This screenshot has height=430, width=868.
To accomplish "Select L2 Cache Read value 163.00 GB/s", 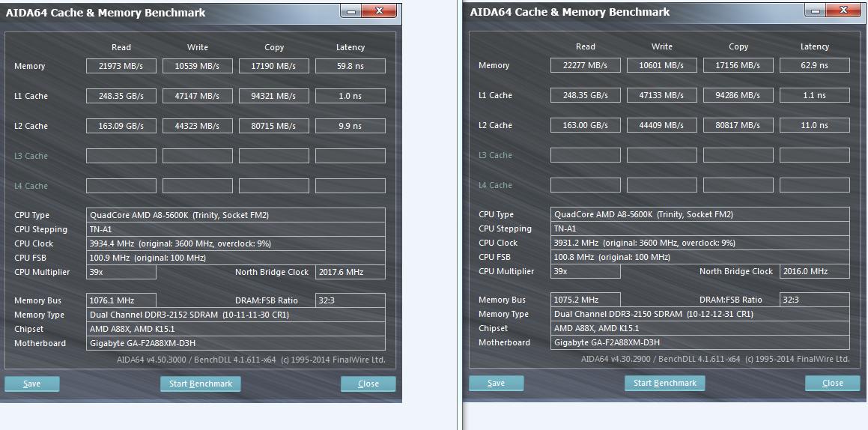I will 586,124.
